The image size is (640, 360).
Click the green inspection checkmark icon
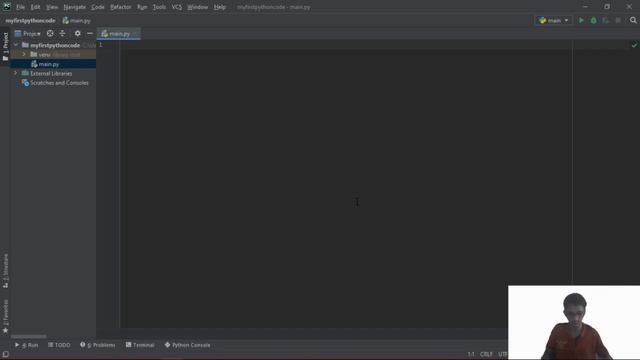click(634, 45)
